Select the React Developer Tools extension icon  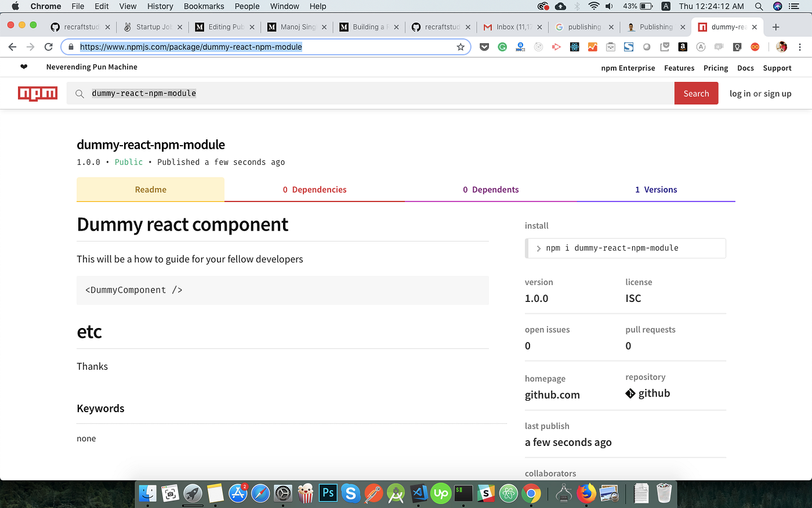(574, 47)
